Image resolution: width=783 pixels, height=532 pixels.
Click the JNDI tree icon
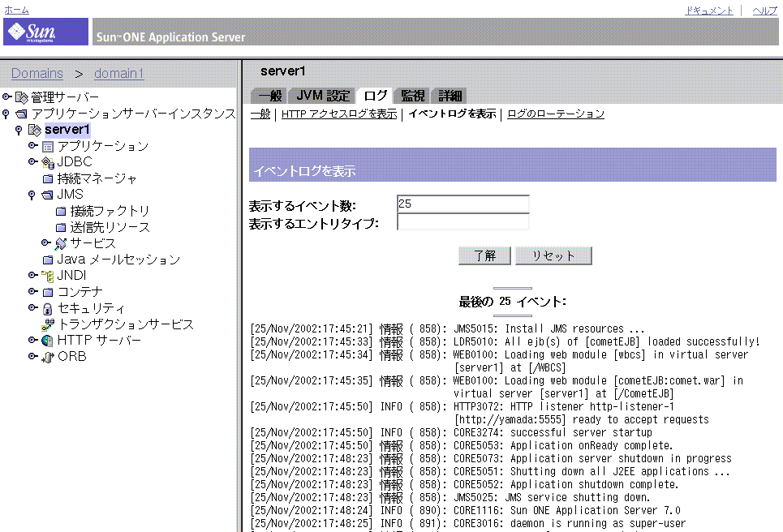[47, 276]
